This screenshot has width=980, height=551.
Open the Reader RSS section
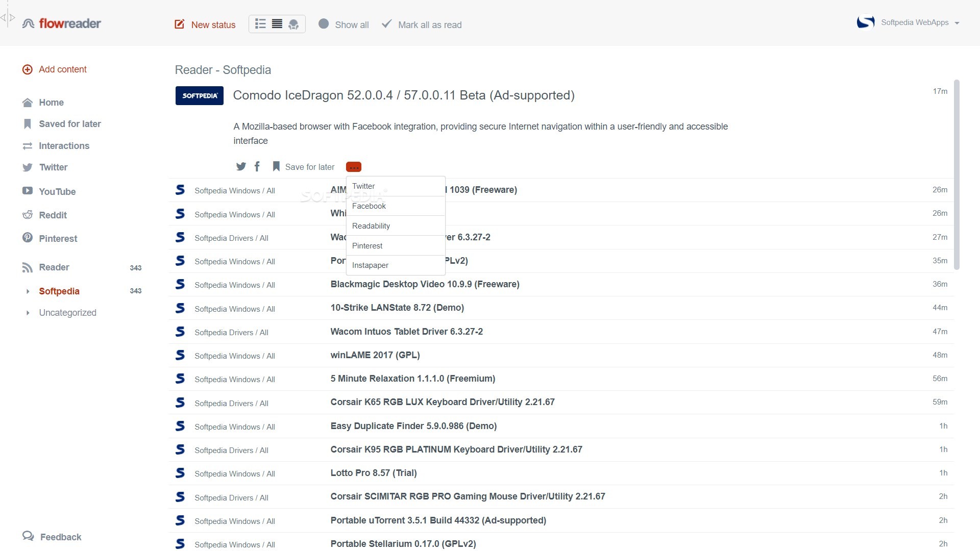(54, 267)
